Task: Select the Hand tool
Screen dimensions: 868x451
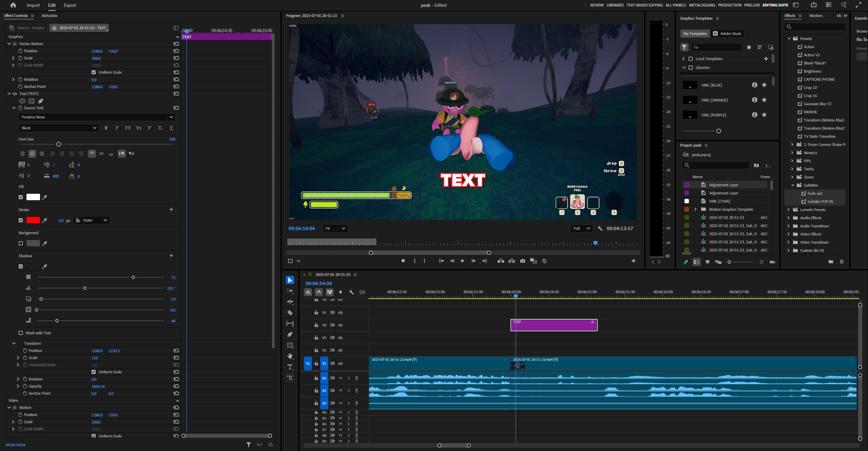Action: tap(290, 356)
